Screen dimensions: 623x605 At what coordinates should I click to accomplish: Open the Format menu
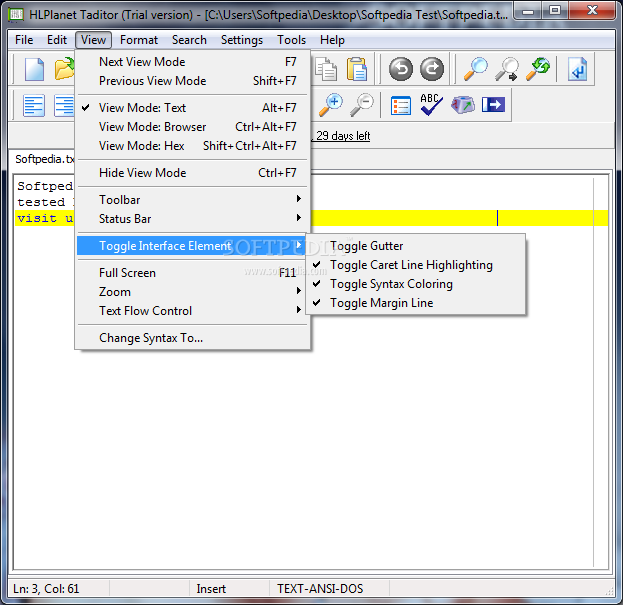(x=139, y=40)
